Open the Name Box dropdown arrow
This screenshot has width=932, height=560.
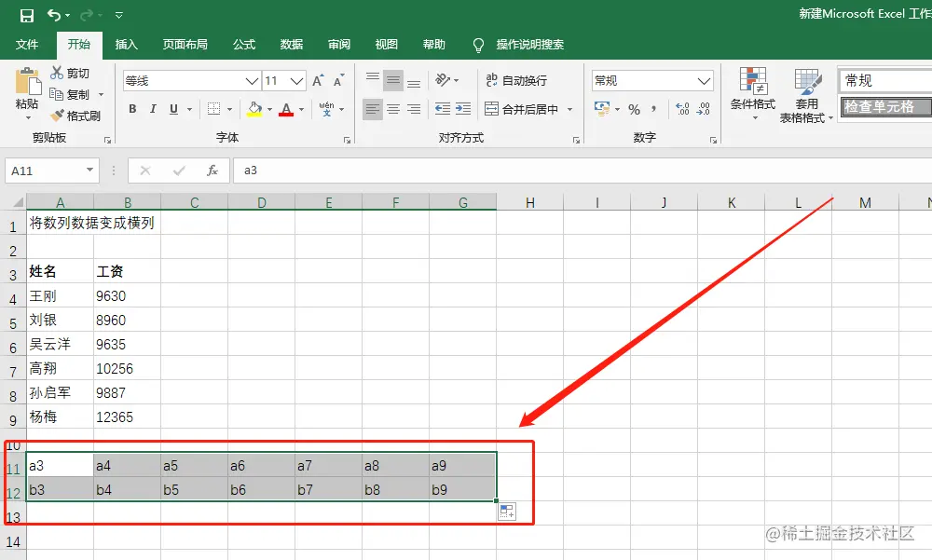pos(89,171)
